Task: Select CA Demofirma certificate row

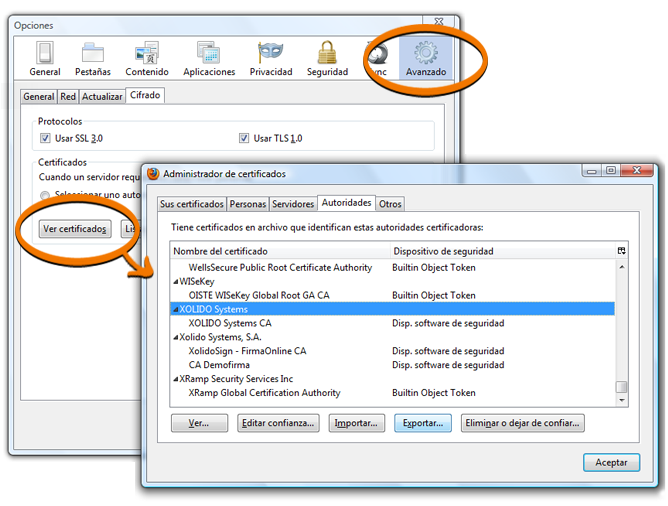Action: (x=392, y=365)
